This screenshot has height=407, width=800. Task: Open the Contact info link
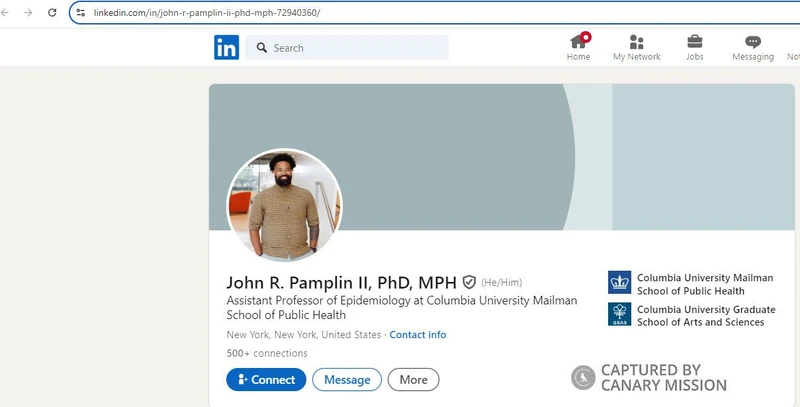pos(417,335)
